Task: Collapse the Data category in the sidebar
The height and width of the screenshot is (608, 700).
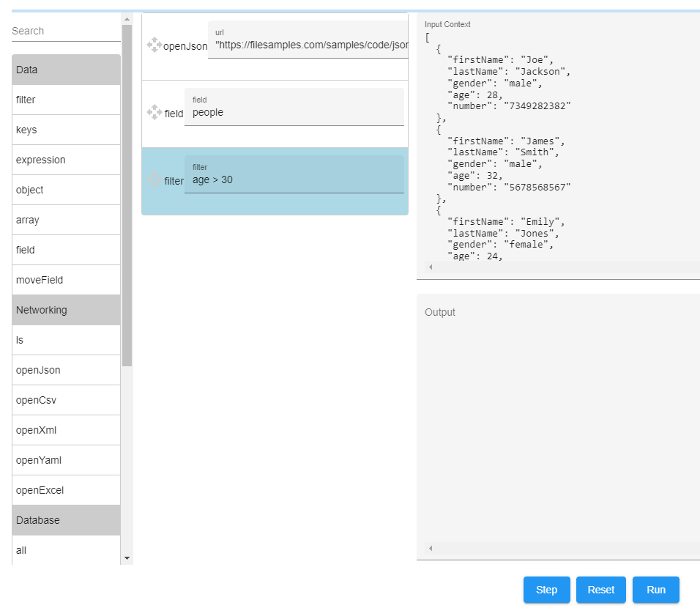Action: click(x=66, y=69)
